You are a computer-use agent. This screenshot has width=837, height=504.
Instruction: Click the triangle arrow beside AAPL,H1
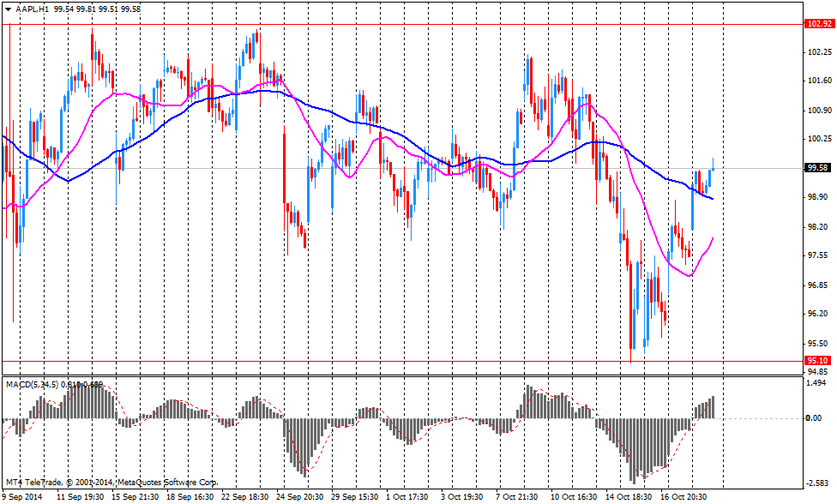click(x=7, y=8)
